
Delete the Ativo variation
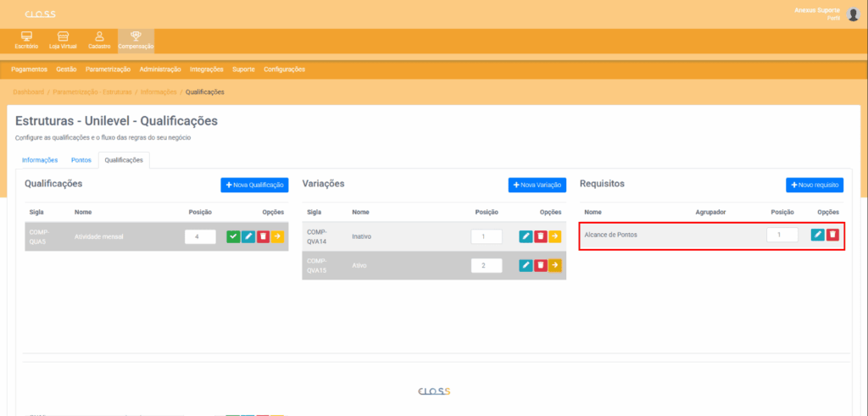[540, 265]
